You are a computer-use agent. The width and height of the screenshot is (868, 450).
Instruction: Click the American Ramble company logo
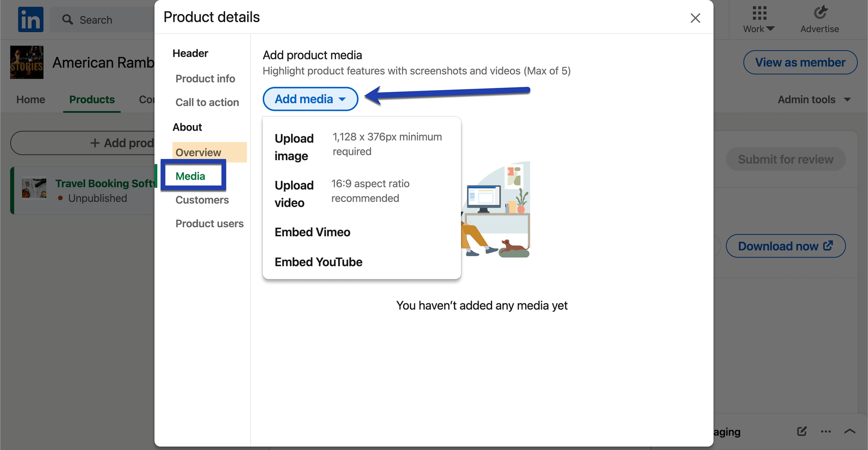(x=27, y=62)
